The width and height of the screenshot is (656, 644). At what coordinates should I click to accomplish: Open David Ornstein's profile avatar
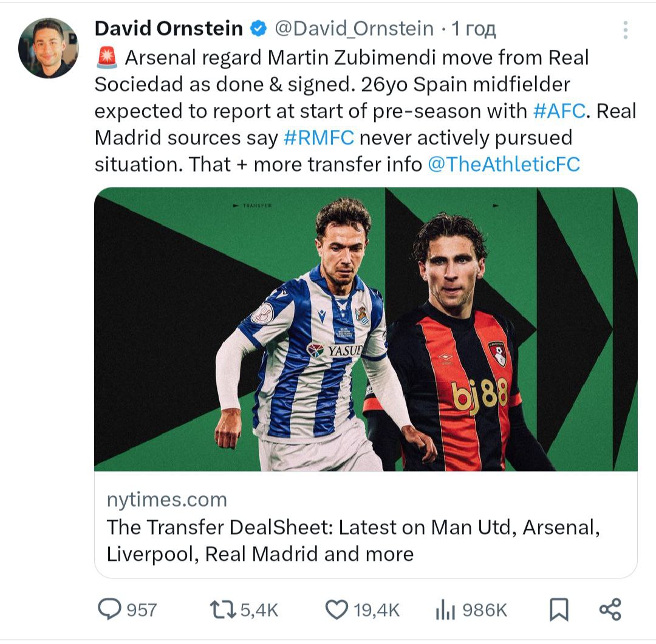click(x=49, y=49)
